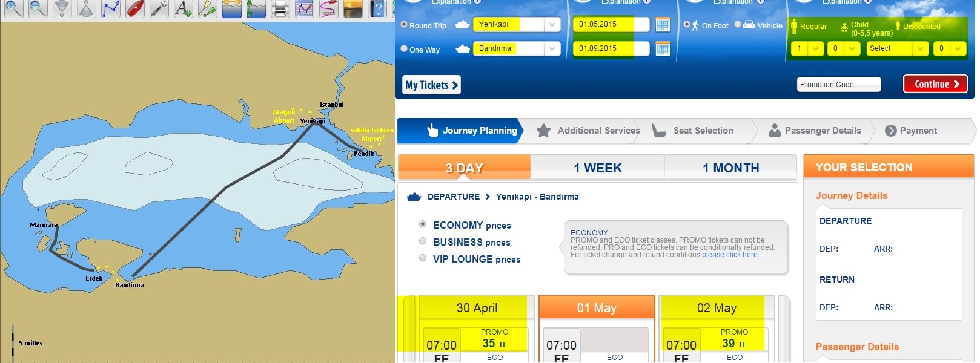Click the zoom out magnifier icon
The height and width of the screenshot is (363, 980).
(x=38, y=8)
